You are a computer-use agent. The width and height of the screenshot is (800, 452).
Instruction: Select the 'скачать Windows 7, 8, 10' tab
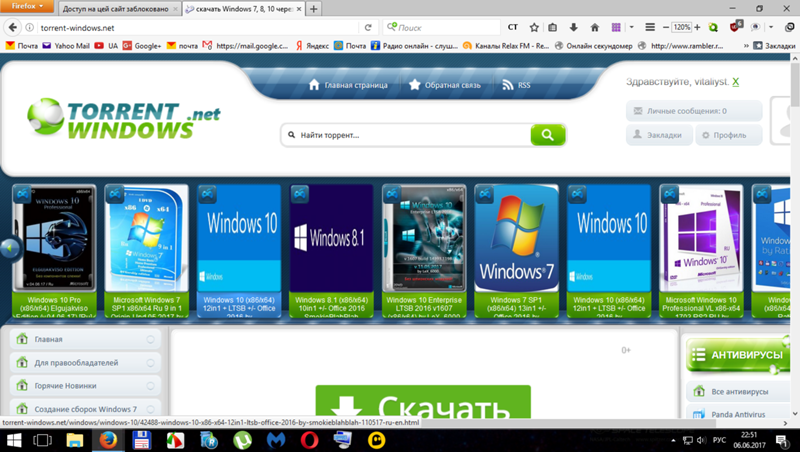tap(244, 9)
